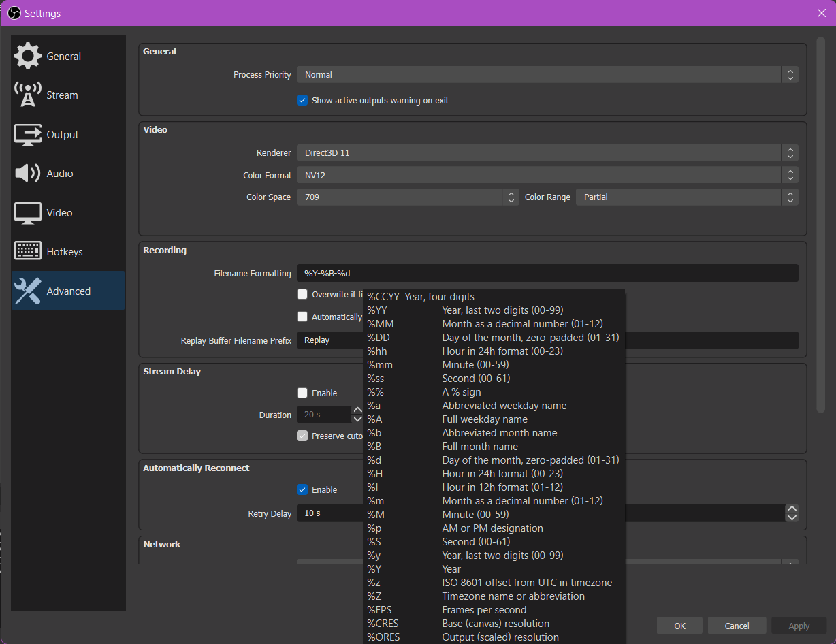Select %CCYY four-digit year entry
This screenshot has height=644, width=836.
click(x=494, y=297)
